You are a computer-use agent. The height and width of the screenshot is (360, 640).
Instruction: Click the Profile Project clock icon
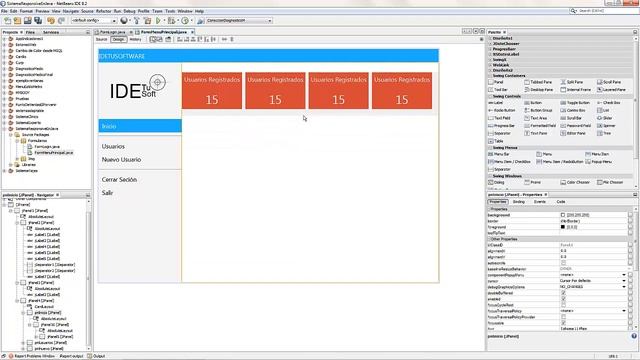click(185, 20)
